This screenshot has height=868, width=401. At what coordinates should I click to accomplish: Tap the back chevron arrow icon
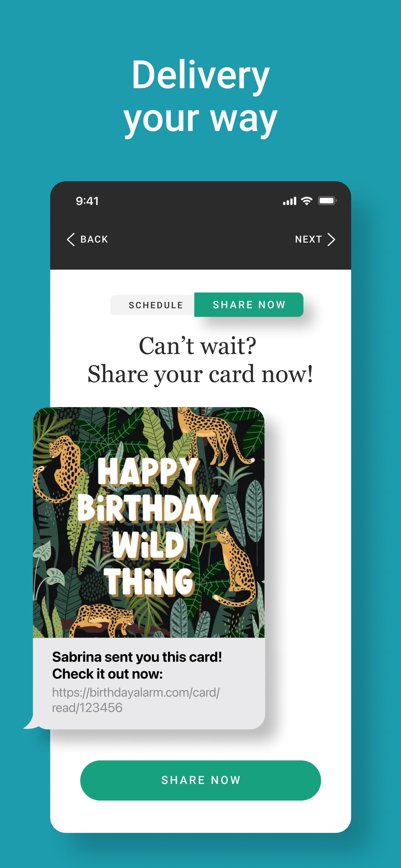point(71,240)
